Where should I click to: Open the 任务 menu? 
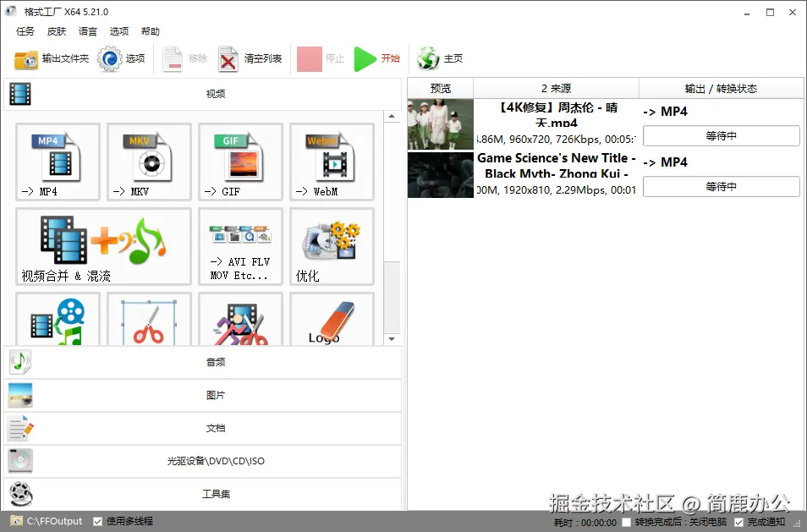coord(25,31)
